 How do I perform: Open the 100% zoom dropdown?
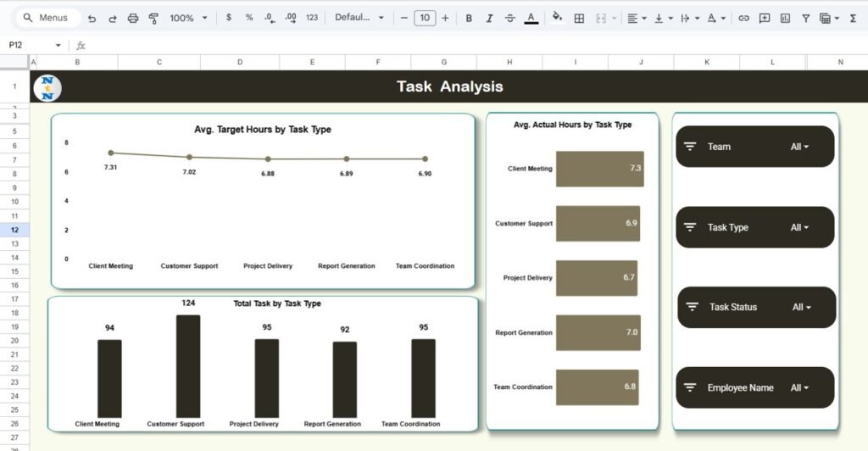(188, 18)
